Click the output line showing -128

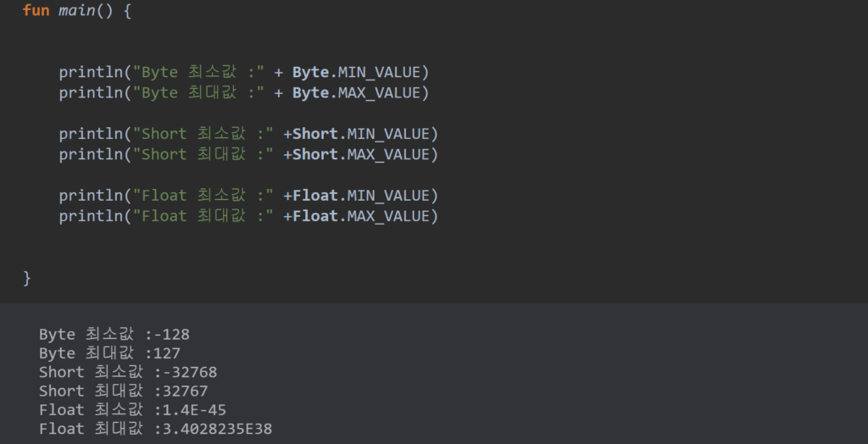coord(114,335)
